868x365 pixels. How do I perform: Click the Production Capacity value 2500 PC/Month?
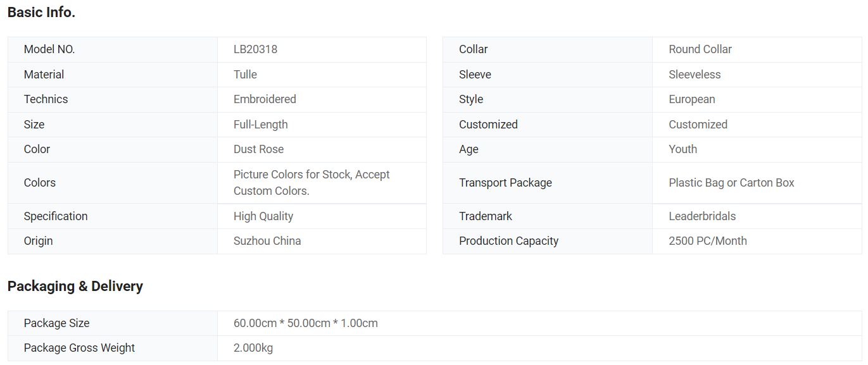click(x=708, y=241)
